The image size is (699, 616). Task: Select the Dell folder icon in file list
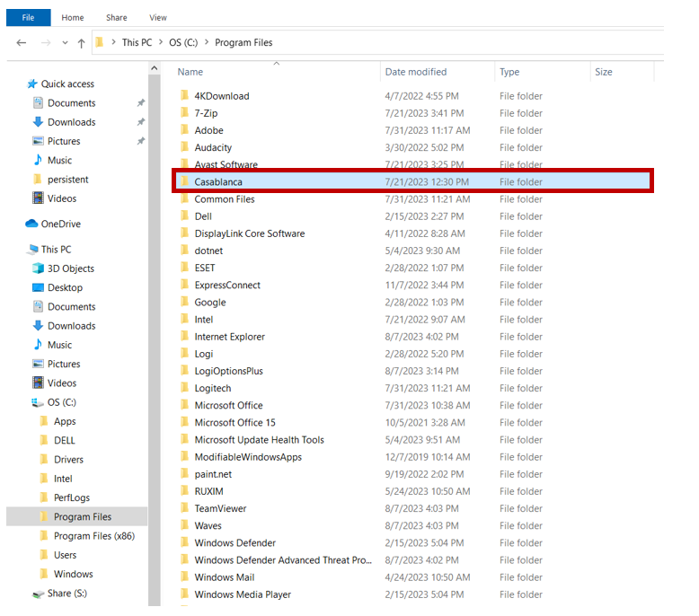click(184, 216)
